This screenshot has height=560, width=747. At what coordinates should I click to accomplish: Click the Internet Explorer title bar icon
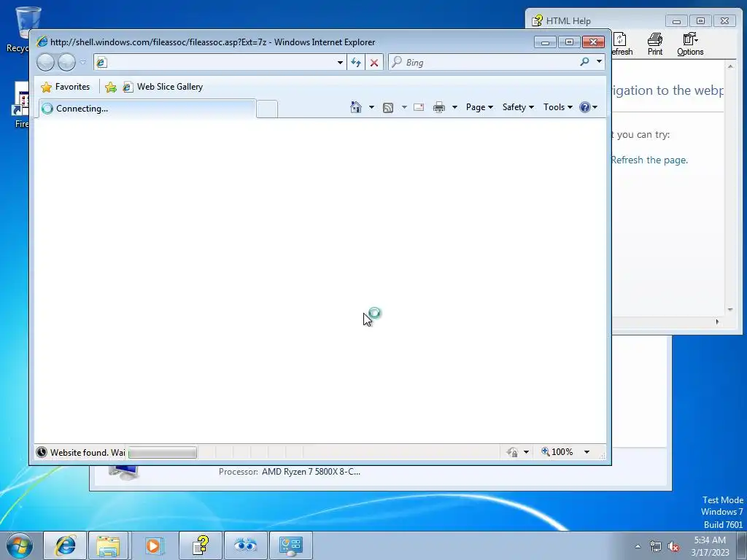42,42
